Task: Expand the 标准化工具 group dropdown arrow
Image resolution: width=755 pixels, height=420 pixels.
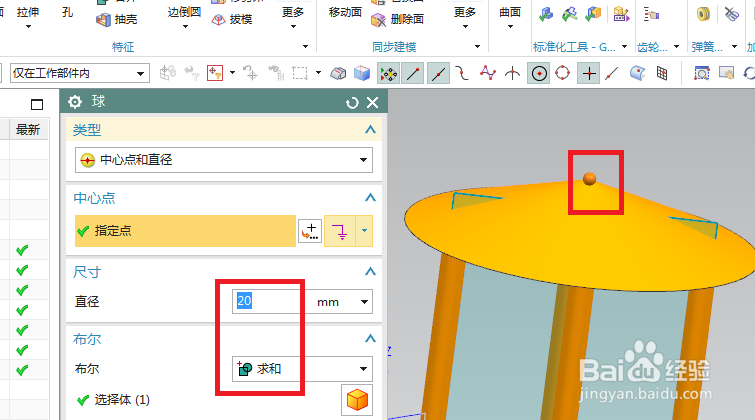Action: (x=625, y=47)
